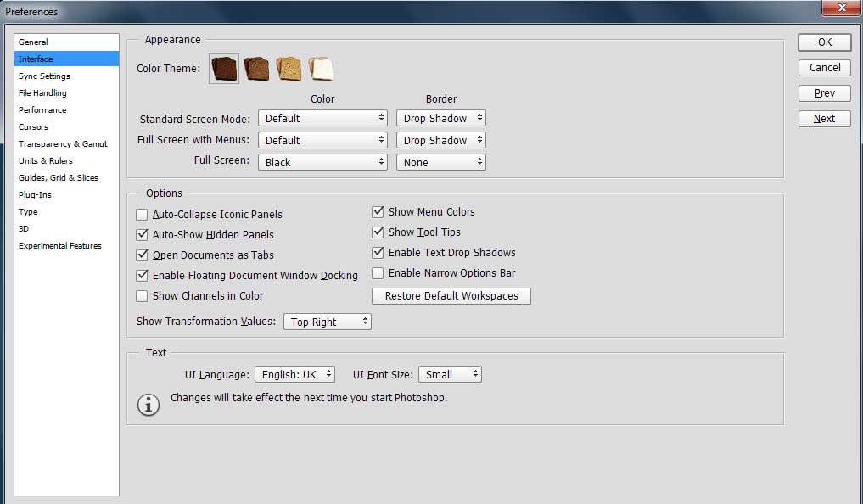Check Enable Narrow Options Bar
Viewport: 863px width, 504px height.
point(378,273)
